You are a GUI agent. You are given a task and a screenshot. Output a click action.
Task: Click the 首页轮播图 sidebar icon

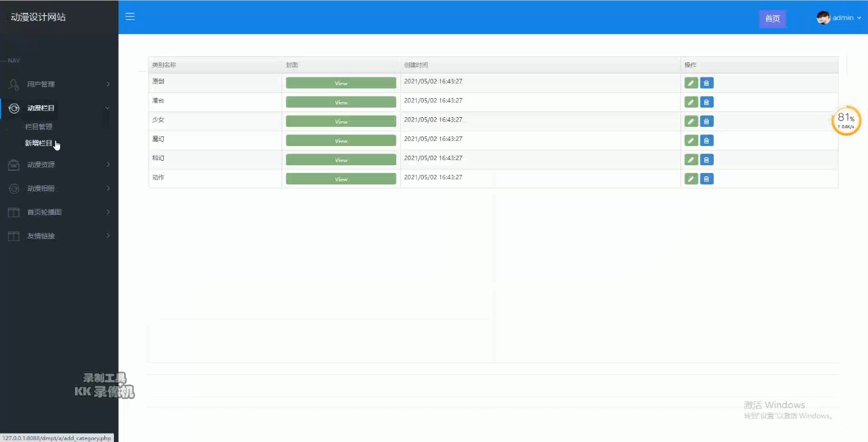13,212
